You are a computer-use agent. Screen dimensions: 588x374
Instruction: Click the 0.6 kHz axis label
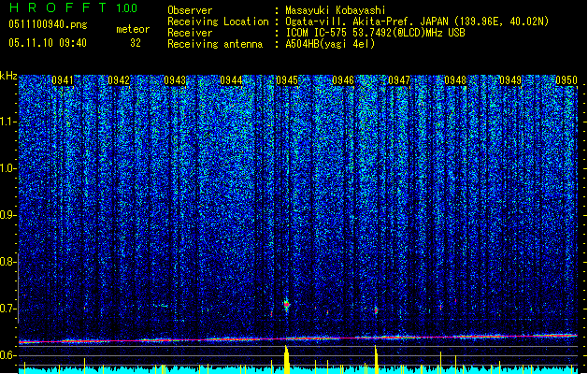click(x=8, y=355)
